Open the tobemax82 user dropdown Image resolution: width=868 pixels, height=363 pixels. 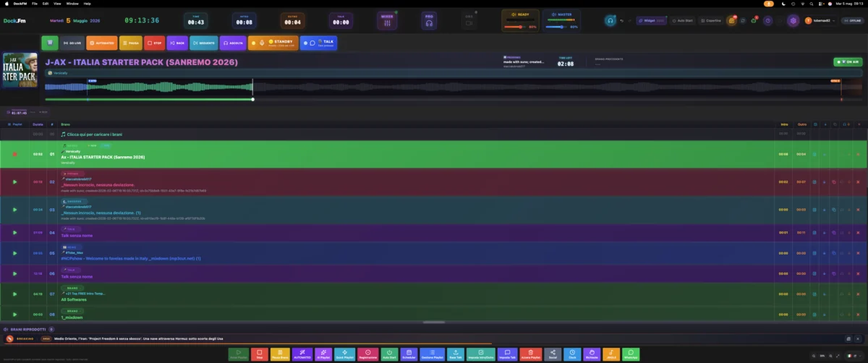coord(820,20)
